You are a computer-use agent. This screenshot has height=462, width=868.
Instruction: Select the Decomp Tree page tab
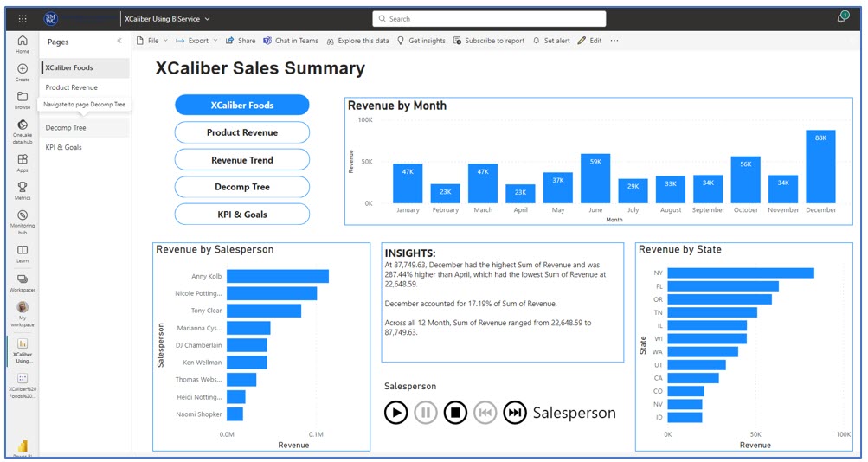point(86,127)
